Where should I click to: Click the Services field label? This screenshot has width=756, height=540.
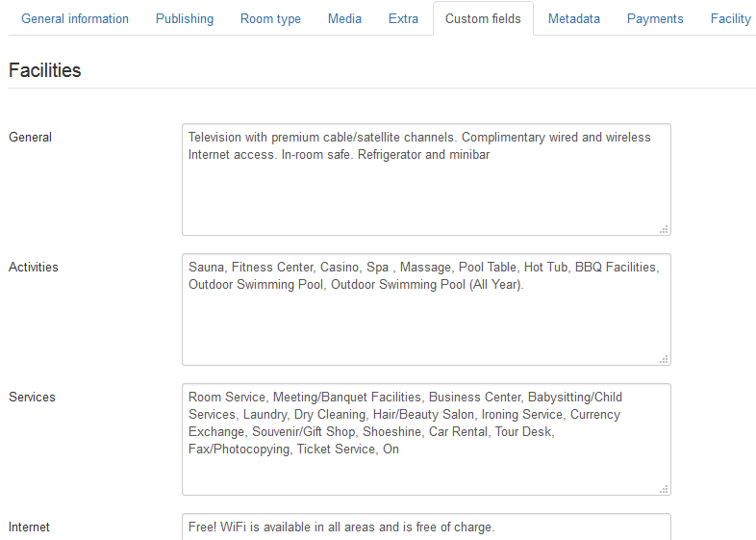[32, 398]
